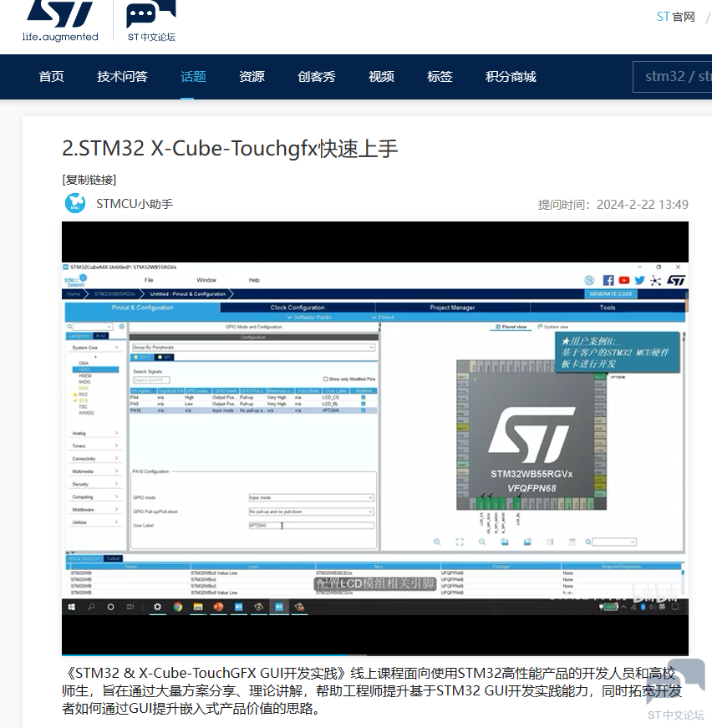
Task: Open the ST官网 link
Action: click(675, 18)
